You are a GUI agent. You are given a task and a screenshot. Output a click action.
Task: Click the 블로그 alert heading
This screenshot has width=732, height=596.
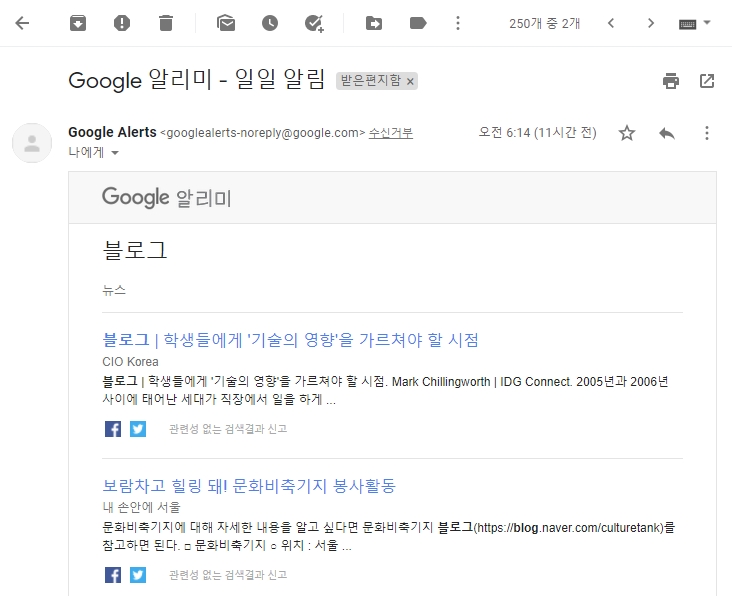[x=134, y=250]
